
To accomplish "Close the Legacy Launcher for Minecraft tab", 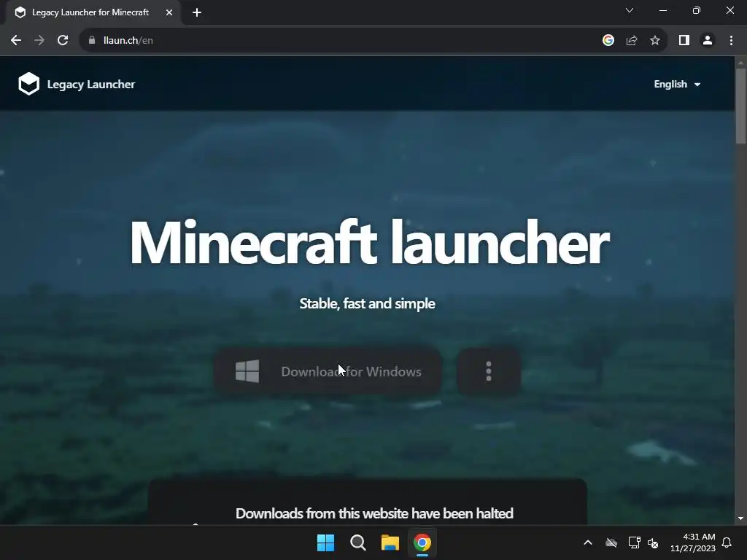I will tap(169, 12).
